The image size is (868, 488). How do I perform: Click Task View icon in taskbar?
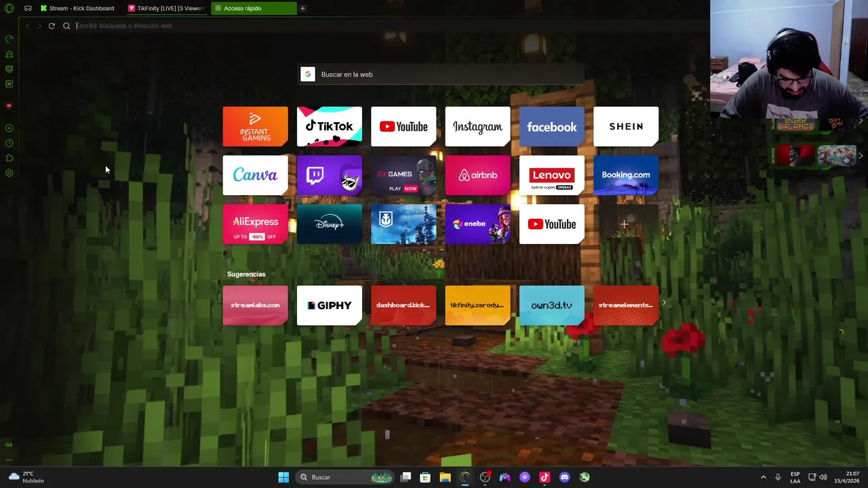(406, 477)
